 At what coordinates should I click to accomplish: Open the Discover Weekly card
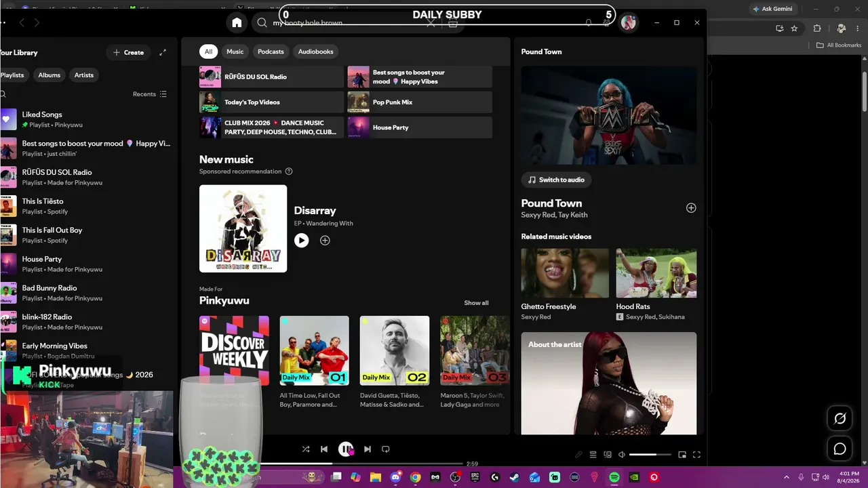pyautogui.click(x=234, y=363)
